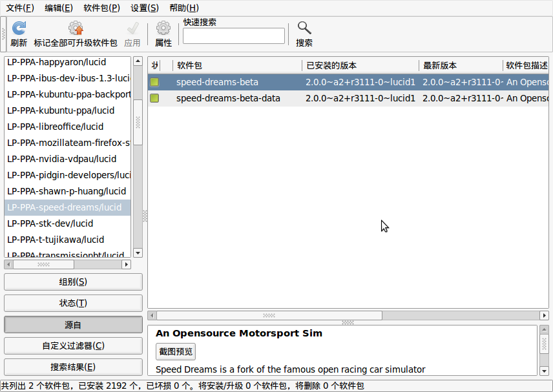Viewport: 553px width, 392px height.
Task: Click origin list scroll down arrow
Action: (x=138, y=253)
